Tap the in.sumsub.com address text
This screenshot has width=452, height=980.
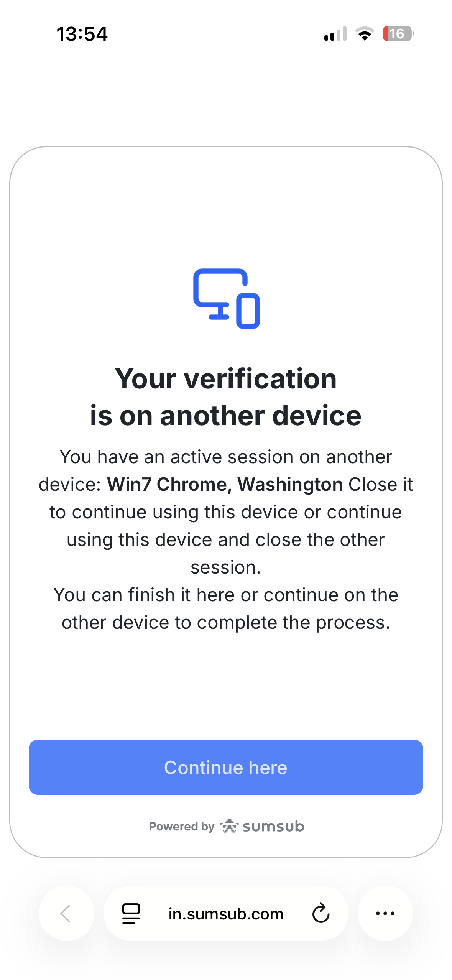[226, 914]
